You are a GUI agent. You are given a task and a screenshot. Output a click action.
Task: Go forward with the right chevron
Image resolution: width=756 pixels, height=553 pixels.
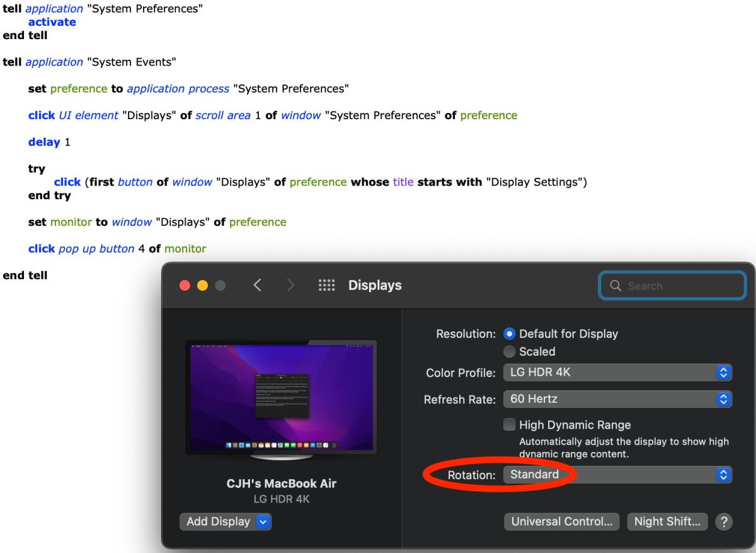coord(290,285)
